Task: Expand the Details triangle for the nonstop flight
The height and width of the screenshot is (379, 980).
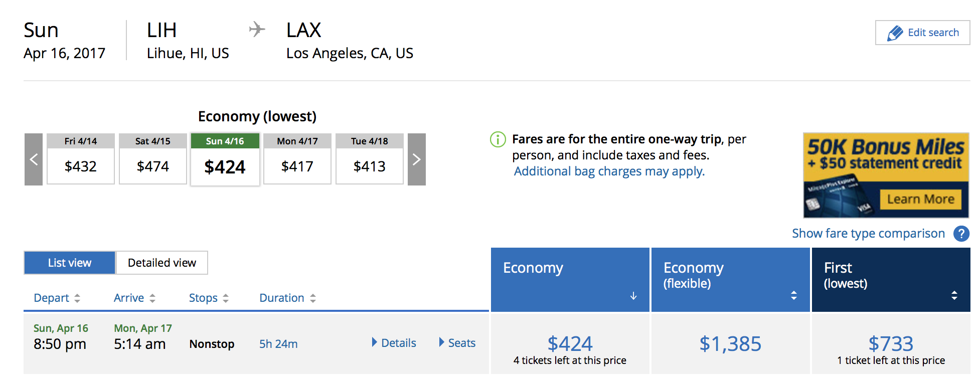Action: 374,342
